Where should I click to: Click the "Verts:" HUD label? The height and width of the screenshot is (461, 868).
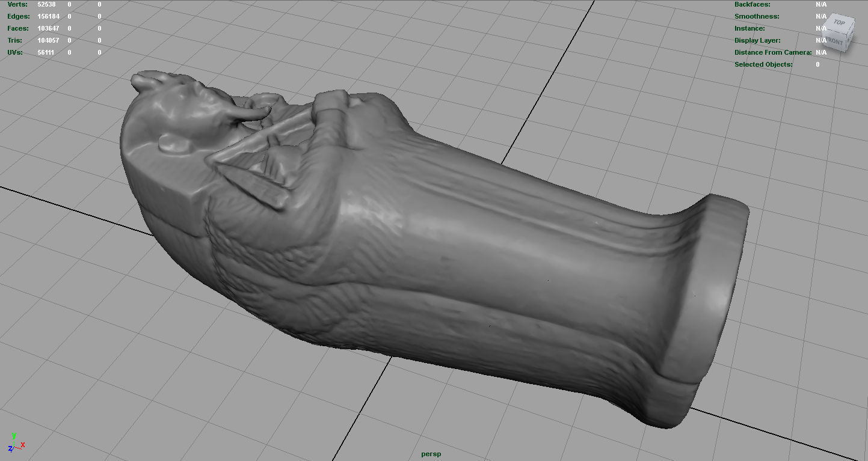[x=17, y=4]
